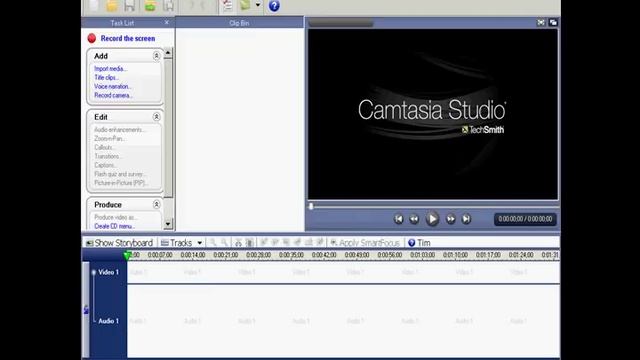
Task: Select the Clip Bin tab header
Action: 239,23
